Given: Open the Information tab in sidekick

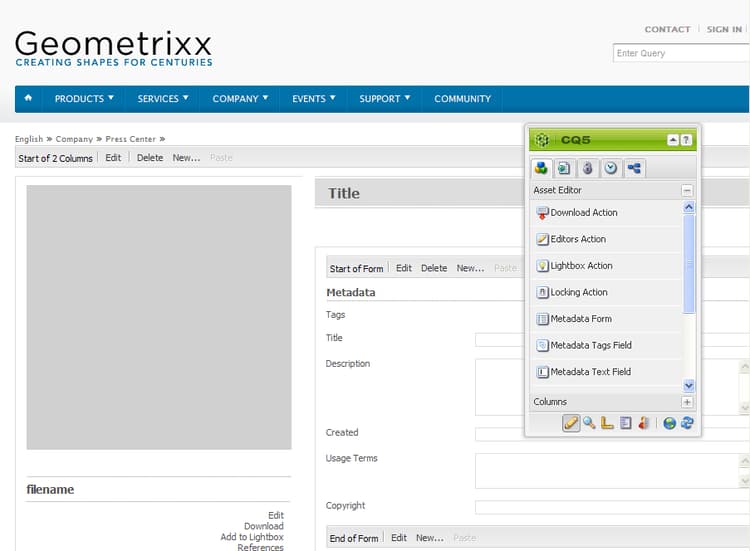Looking at the screenshot, I should tap(587, 168).
